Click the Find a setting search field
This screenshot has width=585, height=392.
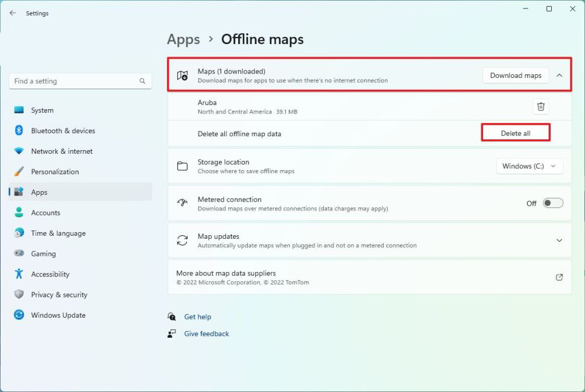click(x=72, y=81)
